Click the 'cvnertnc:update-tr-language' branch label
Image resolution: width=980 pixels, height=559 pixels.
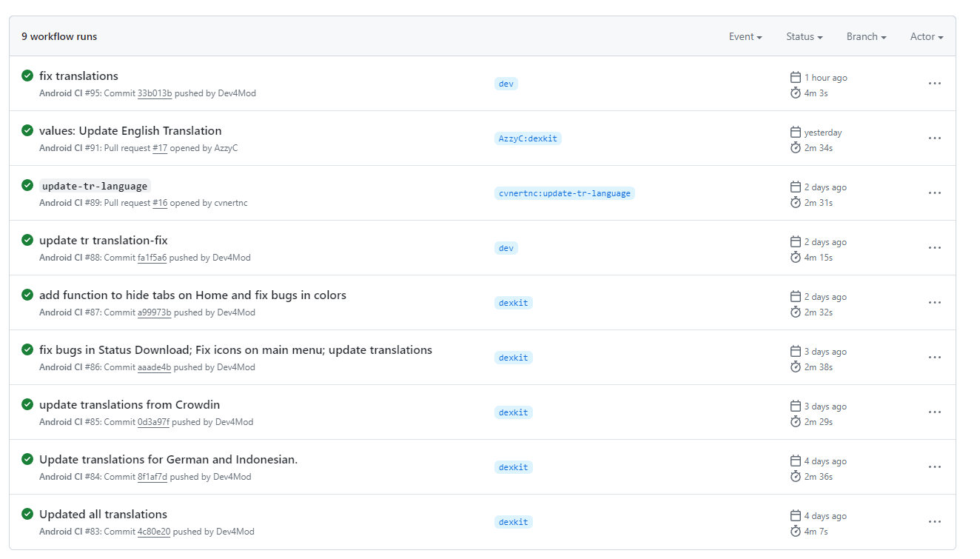pyautogui.click(x=564, y=193)
